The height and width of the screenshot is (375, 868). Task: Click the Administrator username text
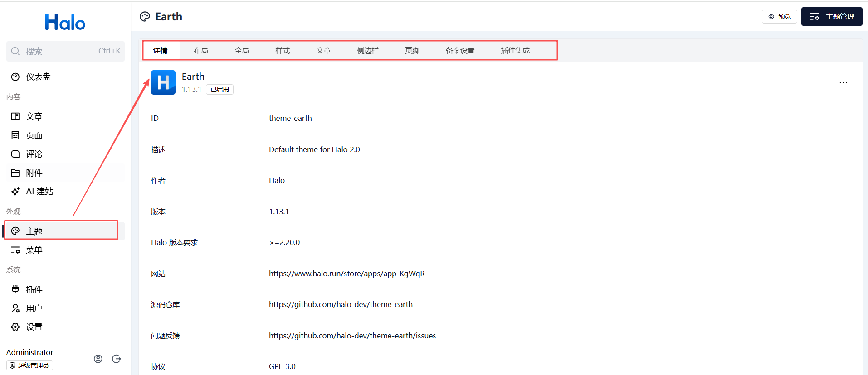click(x=29, y=352)
